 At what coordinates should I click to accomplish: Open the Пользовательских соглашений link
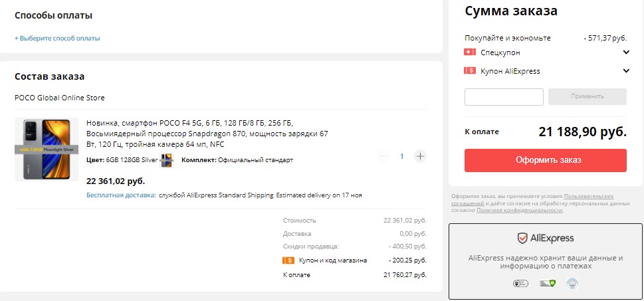pyautogui.click(x=588, y=197)
